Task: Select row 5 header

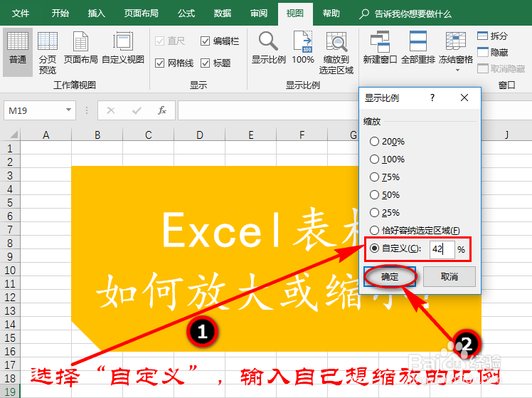Action: 10,202
